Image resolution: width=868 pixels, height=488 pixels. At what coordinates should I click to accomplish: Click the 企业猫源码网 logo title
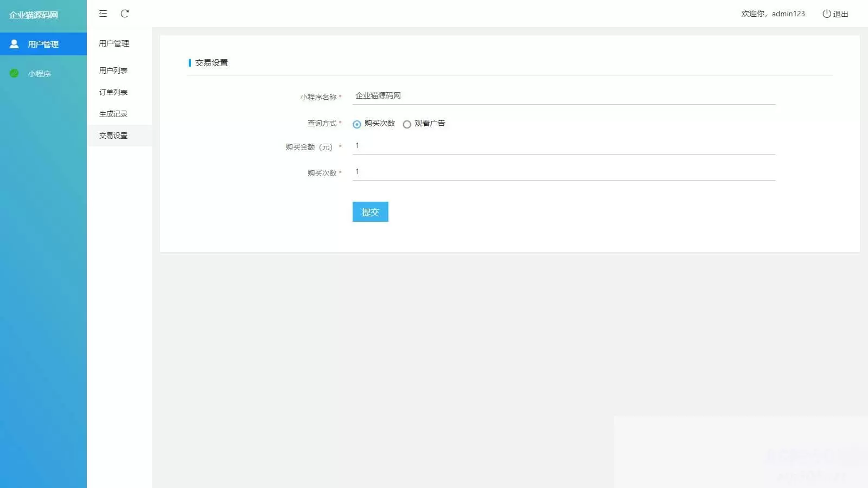click(34, 15)
